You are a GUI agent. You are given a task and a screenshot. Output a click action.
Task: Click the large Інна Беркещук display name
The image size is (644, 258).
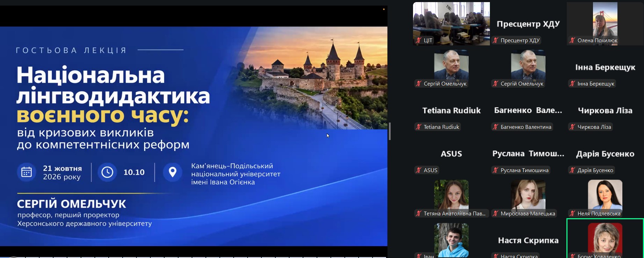[605, 67]
